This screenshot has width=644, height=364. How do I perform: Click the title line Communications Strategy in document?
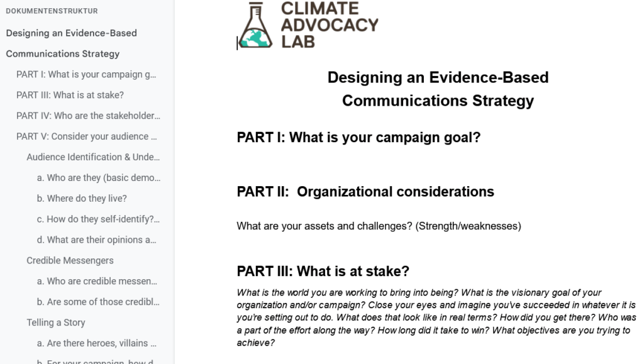438,101
